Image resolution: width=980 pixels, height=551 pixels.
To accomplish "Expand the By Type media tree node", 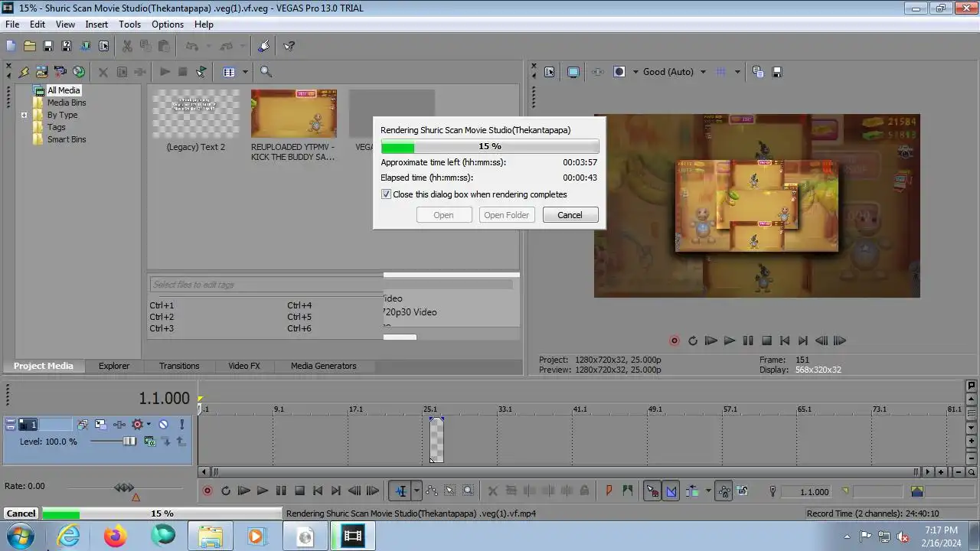I will pyautogui.click(x=24, y=116).
